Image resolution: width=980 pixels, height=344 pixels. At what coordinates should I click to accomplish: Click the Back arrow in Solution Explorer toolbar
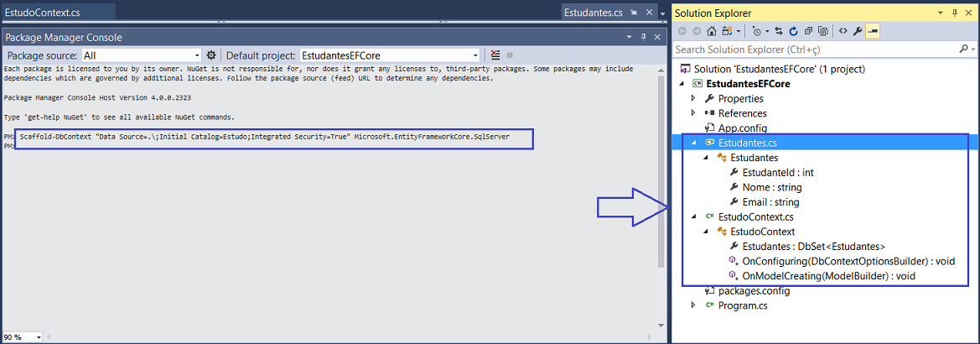[x=682, y=31]
